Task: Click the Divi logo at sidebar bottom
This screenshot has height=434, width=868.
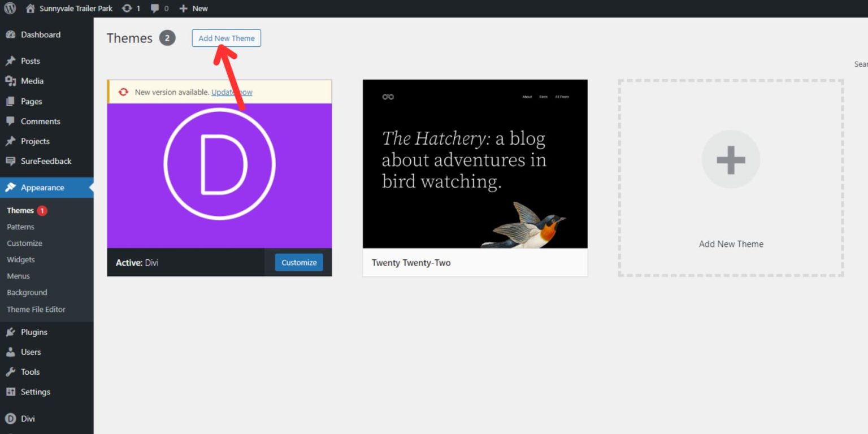Action: coord(12,418)
